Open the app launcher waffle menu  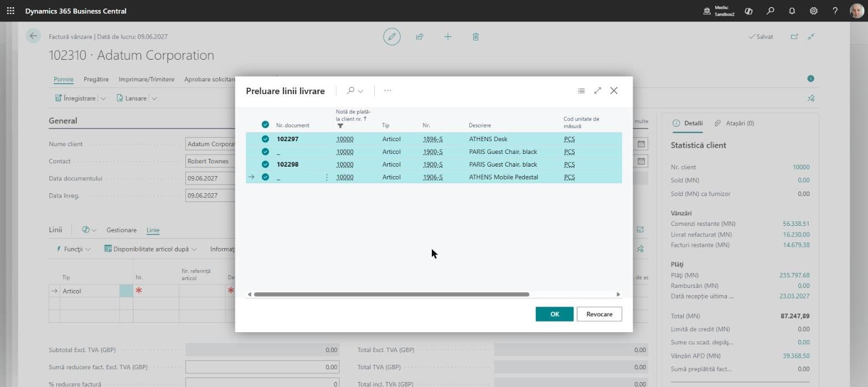click(x=11, y=11)
